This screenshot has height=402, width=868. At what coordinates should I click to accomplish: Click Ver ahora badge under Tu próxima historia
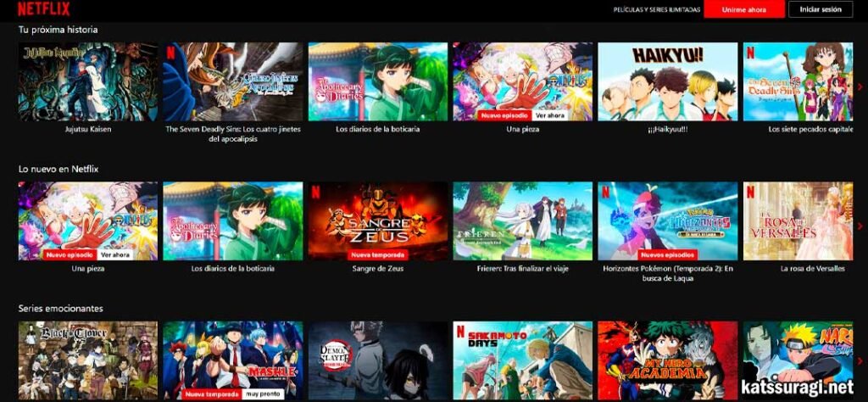[550, 115]
